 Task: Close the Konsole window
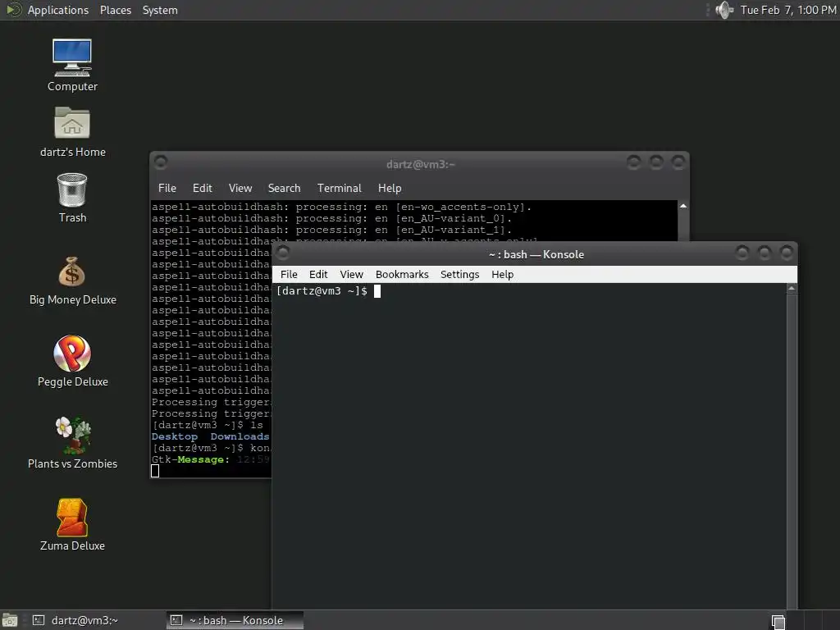pyautogui.click(x=787, y=253)
